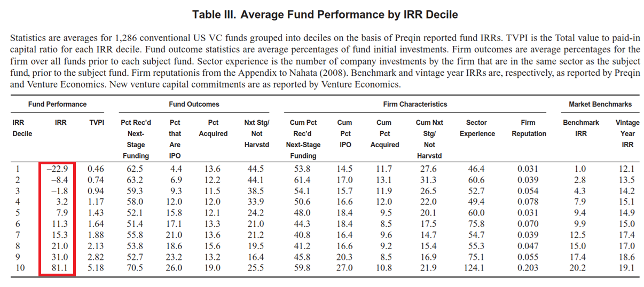The width and height of the screenshot is (644, 287).
Task: Select the 'Firm Reputation' column header
Action: [529, 128]
